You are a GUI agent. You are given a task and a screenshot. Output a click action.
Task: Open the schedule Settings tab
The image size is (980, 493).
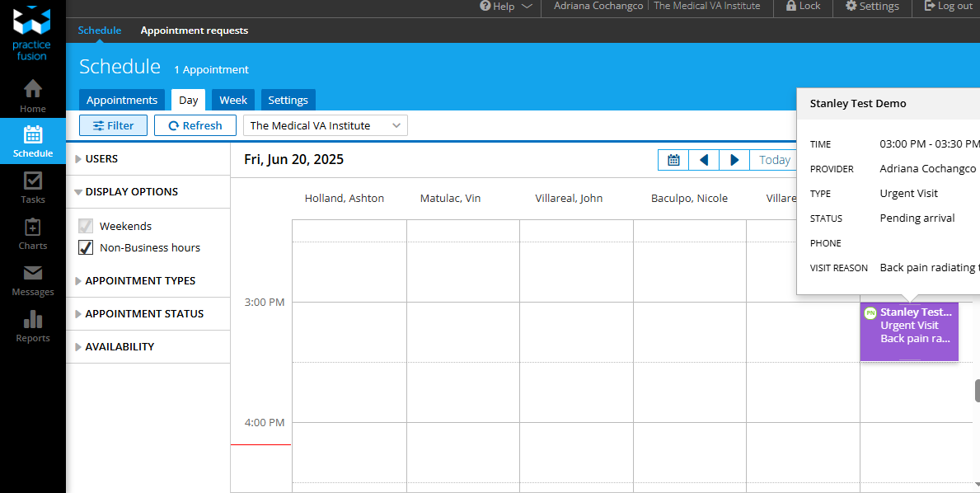click(x=288, y=100)
